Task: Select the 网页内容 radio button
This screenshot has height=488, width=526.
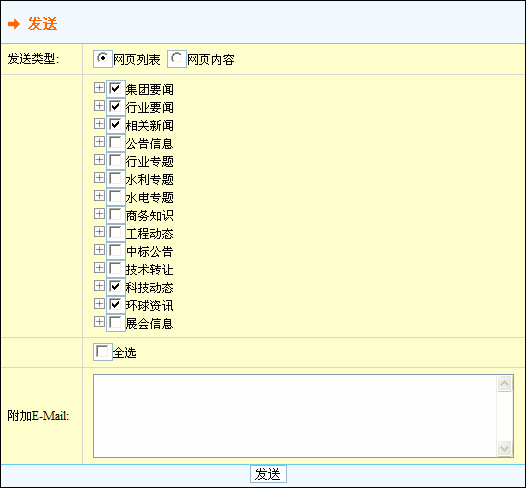Action: pos(177,59)
